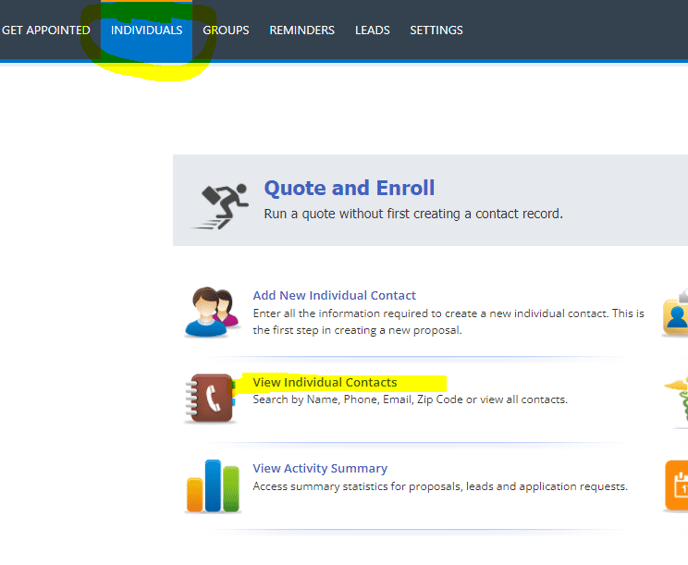Click the contact card icon at right edge
Image resolution: width=688 pixels, height=565 pixels.
coord(675,312)
